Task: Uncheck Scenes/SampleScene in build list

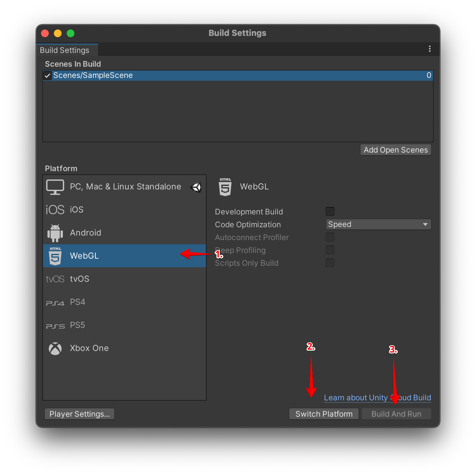Action: pyautogui.click(x=47, y=76)
